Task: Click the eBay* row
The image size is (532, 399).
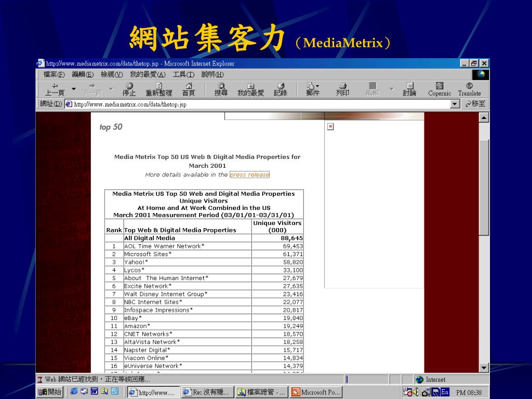Action: coord(204,318)
